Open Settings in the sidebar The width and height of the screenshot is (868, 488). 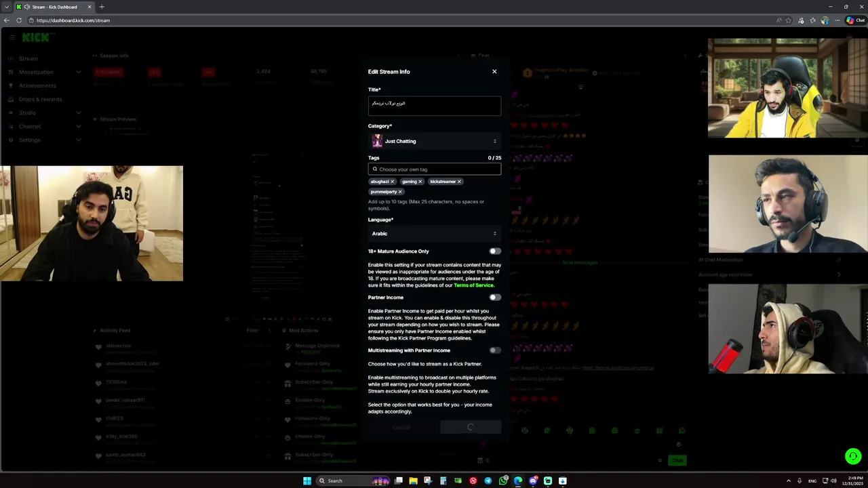click(30, 140)
